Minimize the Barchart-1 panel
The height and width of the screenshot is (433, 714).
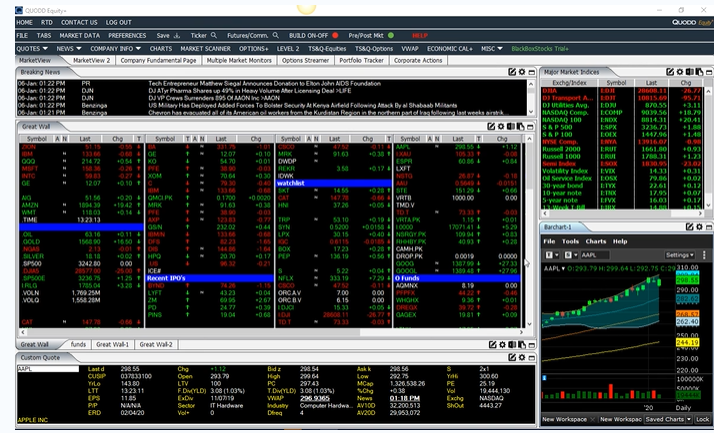pos(709,227)
